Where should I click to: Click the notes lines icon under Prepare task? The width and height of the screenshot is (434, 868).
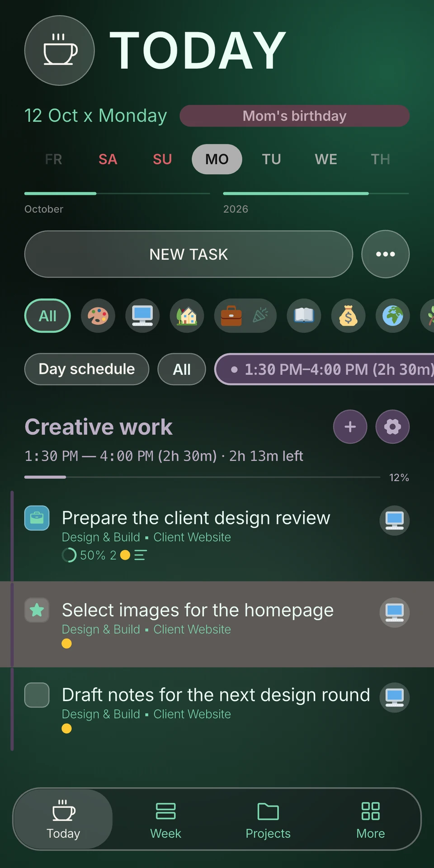coord(140,555)
